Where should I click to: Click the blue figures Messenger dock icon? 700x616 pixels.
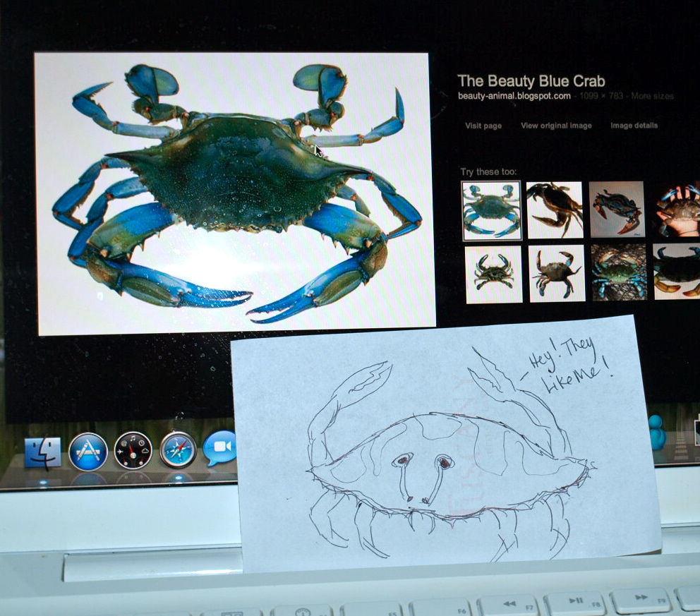point(657,432)
